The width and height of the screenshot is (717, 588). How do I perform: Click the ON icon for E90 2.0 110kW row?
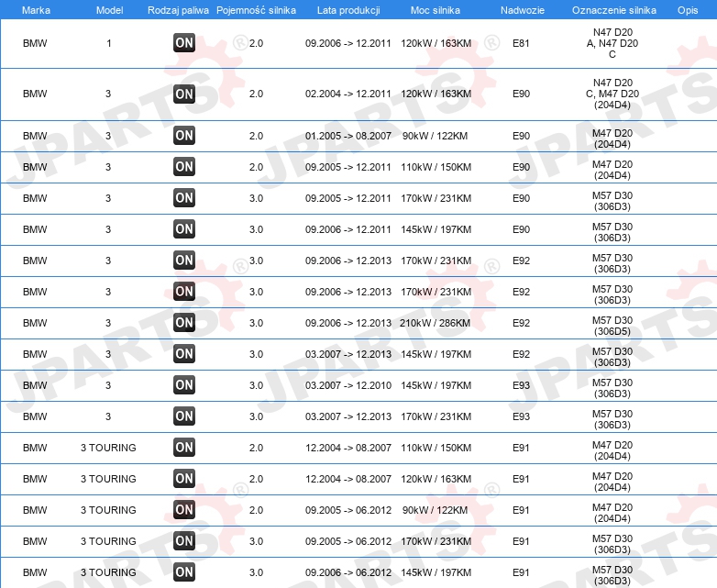point(184,167)
